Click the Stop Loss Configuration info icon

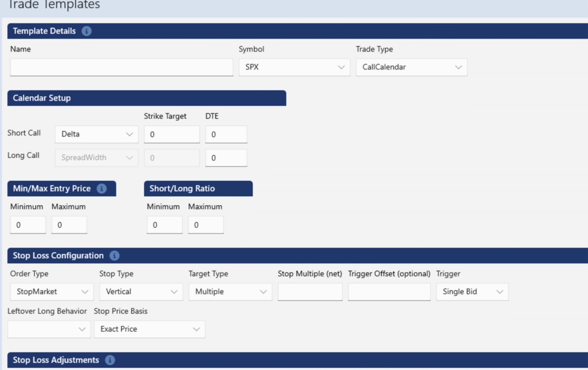[x=114, y=256]
